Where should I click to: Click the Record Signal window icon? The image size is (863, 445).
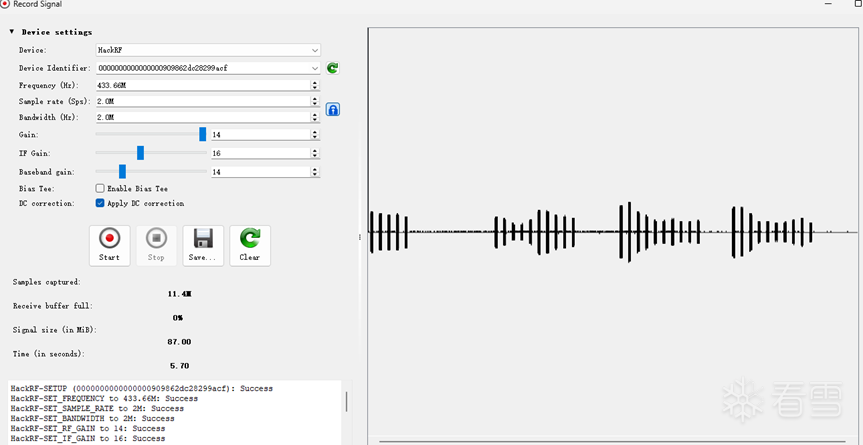[5, 5]
